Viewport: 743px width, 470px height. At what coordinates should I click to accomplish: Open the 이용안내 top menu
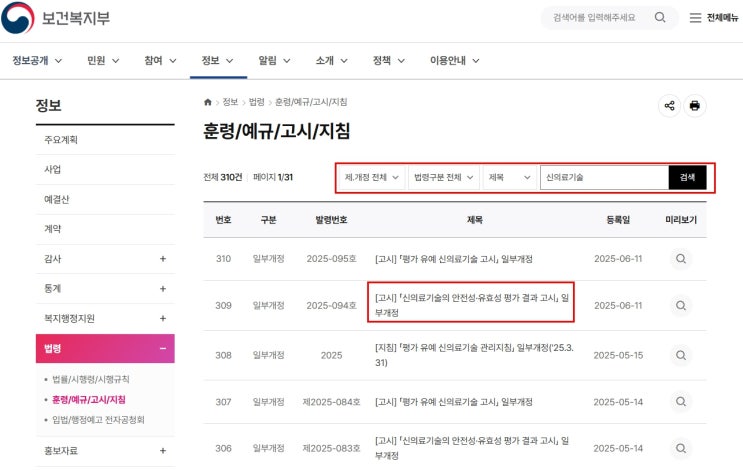[454, 61]
